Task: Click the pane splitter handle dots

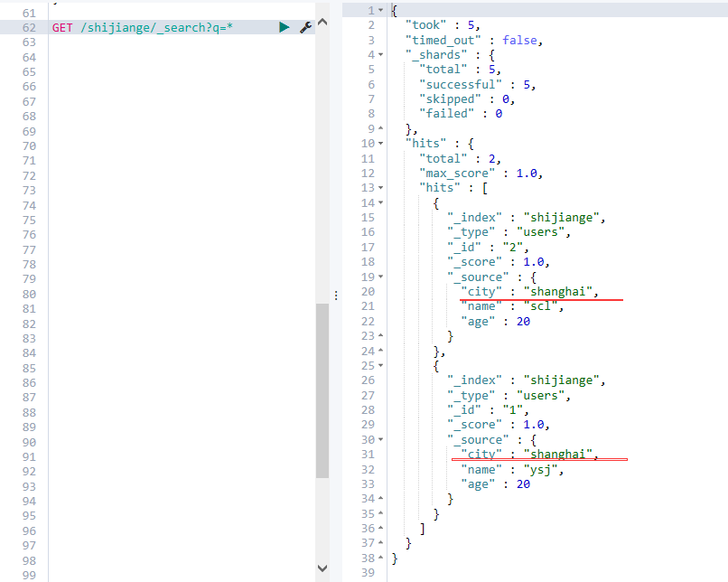Action: 336,295
